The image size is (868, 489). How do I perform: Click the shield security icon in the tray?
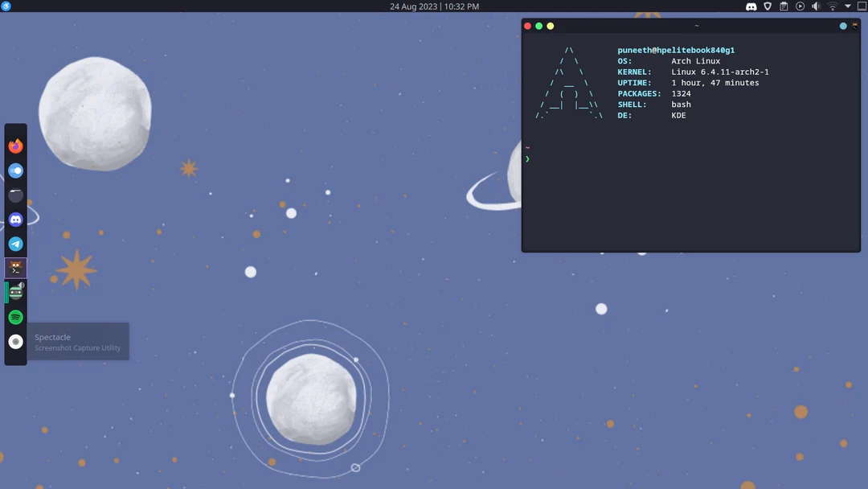(768, 6)
